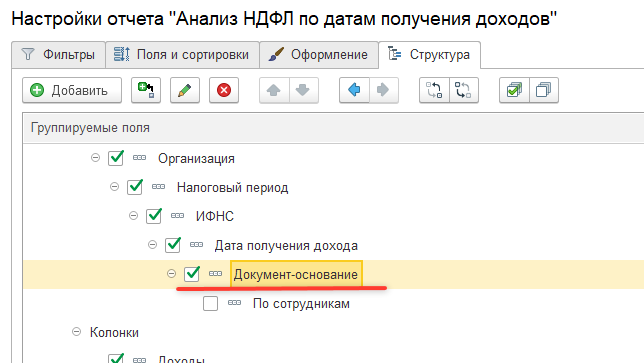Image resolution: width=644 pixels, height=363 pixels.
Task: Click the field icon beside ИФНС
Action: point(177,216)
